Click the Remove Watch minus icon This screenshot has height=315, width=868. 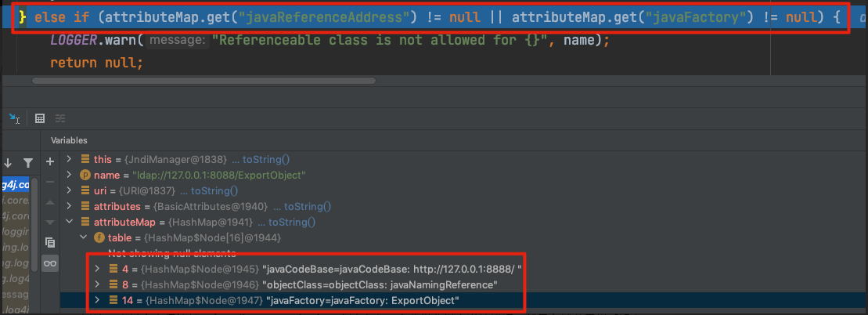pos(50,181)
